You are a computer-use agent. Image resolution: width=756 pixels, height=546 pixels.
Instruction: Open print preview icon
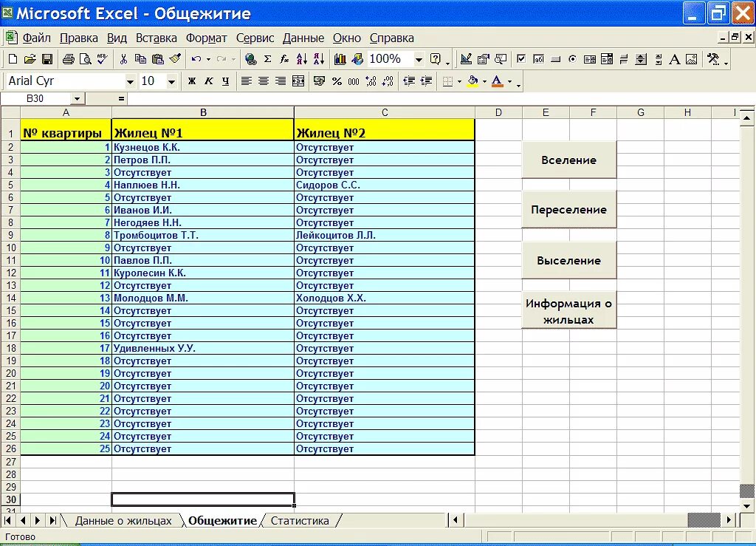pyautogui.click(x=86, y=59)
